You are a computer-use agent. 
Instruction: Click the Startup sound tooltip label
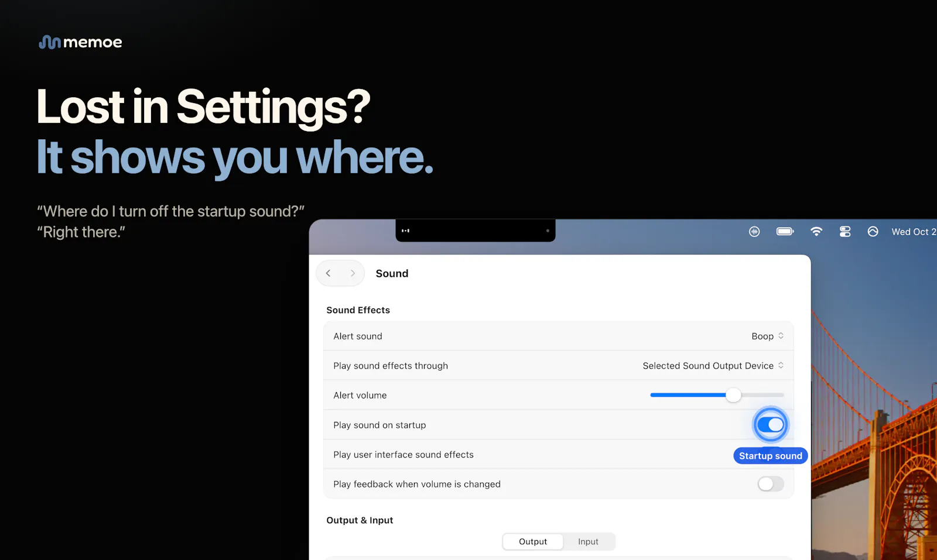click(771, 456)
